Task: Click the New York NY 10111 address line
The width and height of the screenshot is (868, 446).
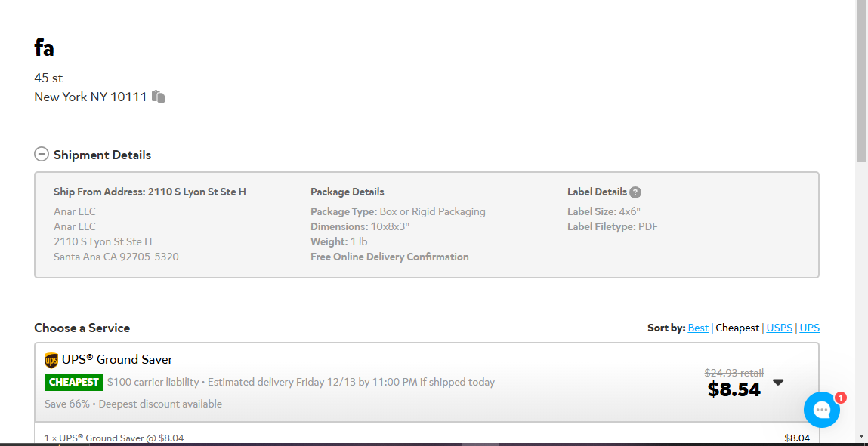Action: pos(90,97)
